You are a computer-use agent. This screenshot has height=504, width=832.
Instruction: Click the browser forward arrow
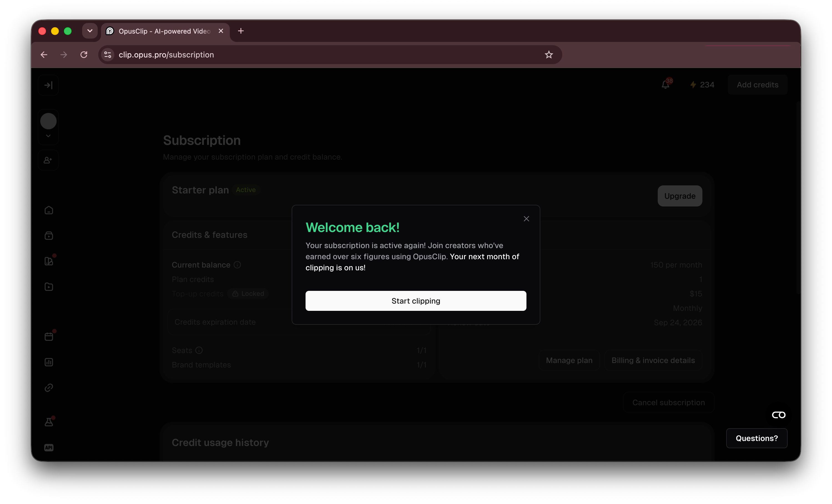click(x=64, y=55)
